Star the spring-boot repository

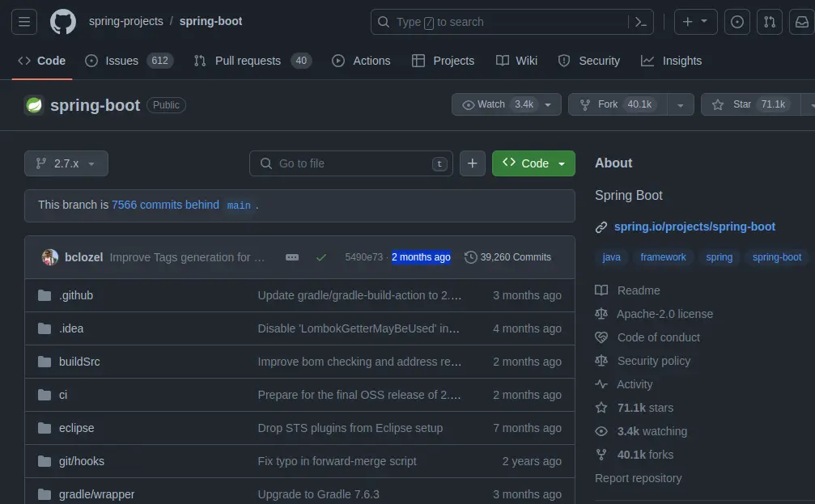pos(750,104)
